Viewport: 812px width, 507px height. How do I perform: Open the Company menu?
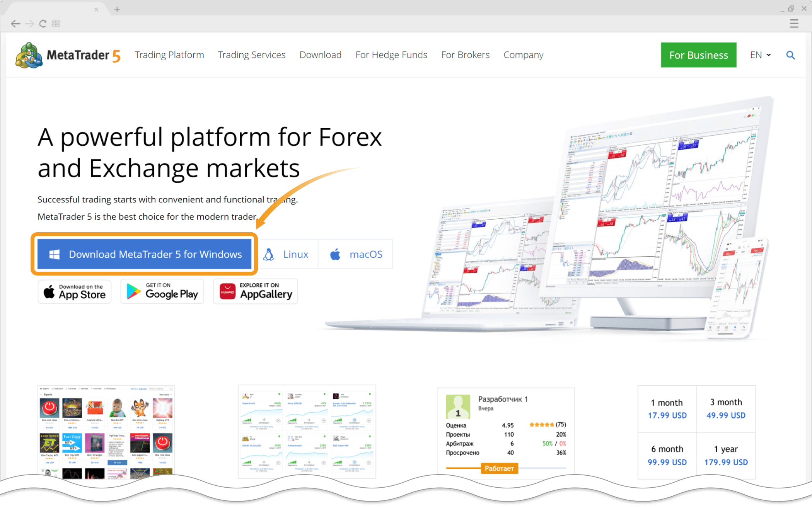(x=523, y=55)
